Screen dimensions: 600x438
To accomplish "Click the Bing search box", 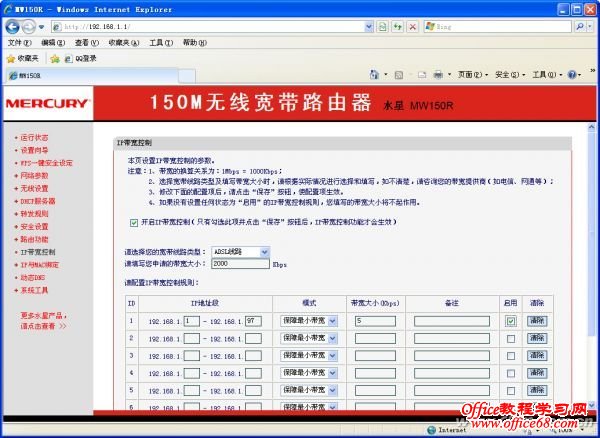I will (x=497, y=27).
